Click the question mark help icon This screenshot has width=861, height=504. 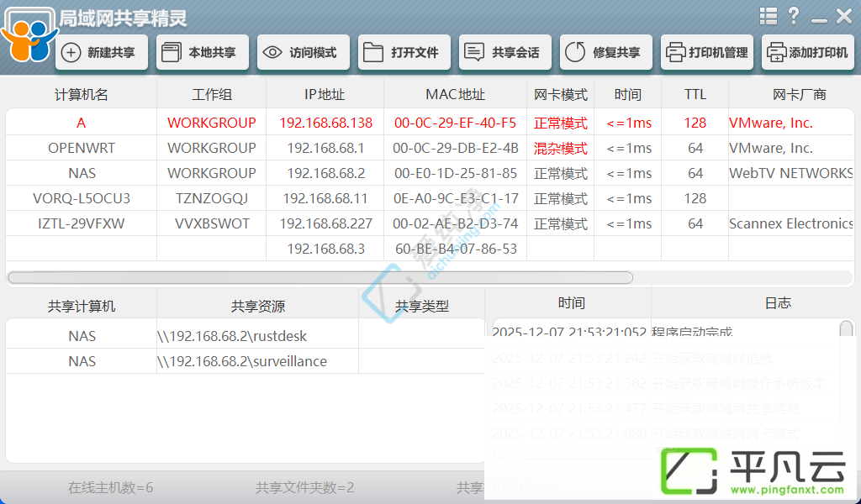[x=794, y=16]
